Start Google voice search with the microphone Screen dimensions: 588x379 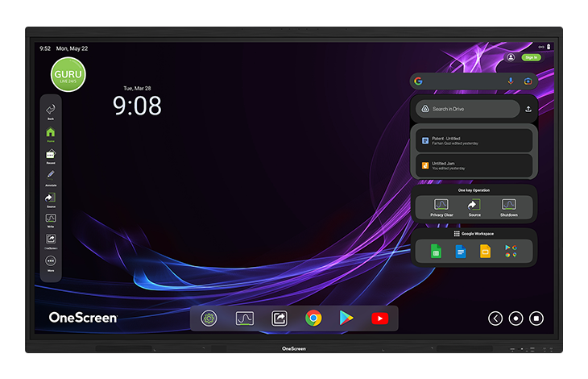511,81
